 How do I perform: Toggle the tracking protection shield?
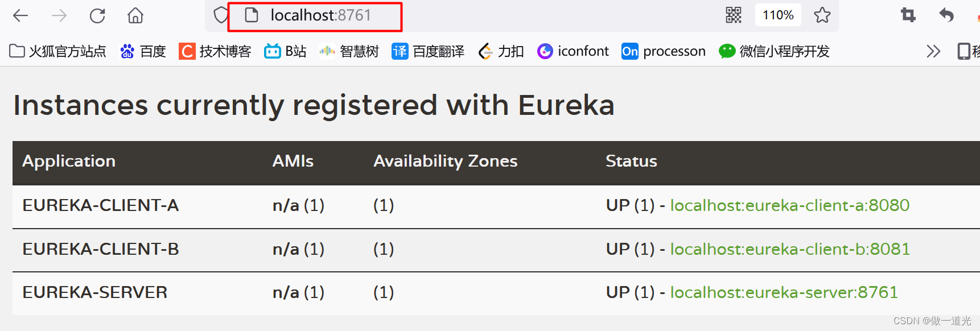(220, 15)
